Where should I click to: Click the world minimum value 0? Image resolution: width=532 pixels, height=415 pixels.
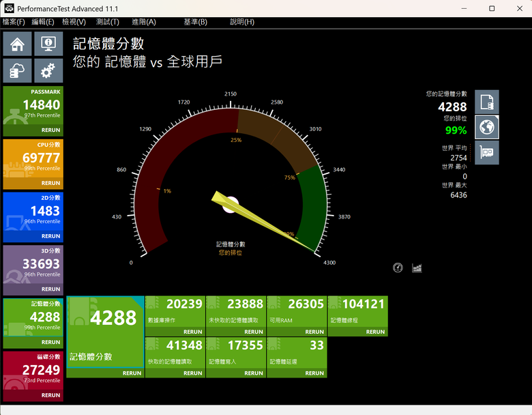465,177
